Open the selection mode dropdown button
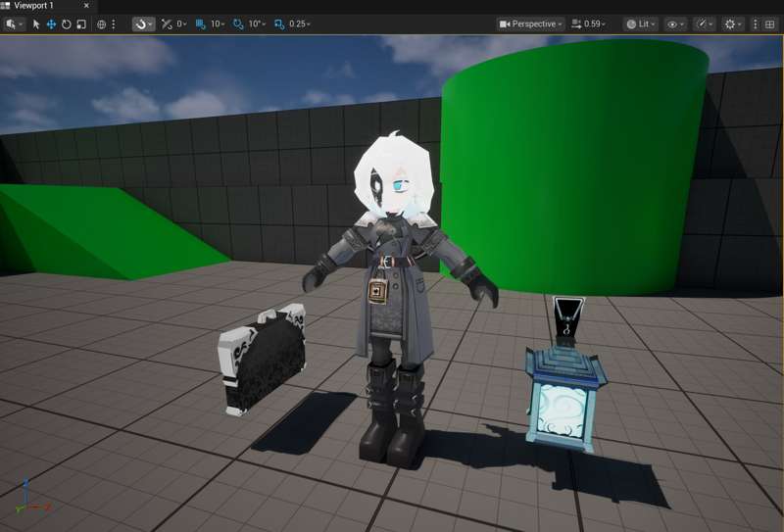784x532 pixels. [14, 24]
